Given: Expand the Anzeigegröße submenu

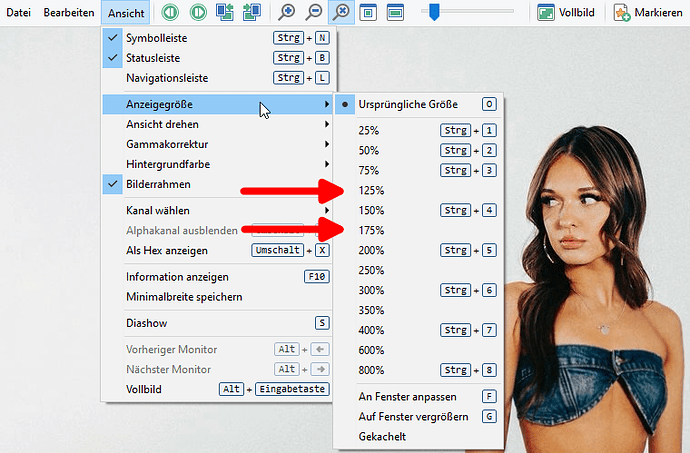Looking at the screenshot, I should coord(217,104).
